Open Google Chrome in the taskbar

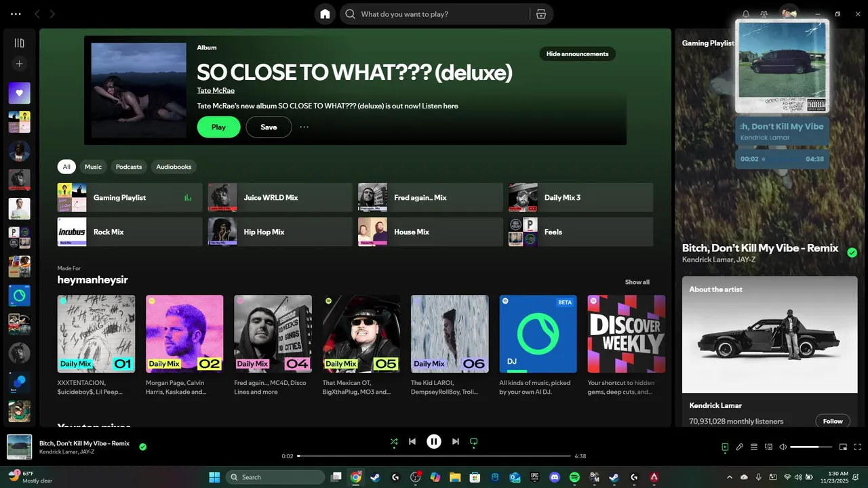[356, 477]
